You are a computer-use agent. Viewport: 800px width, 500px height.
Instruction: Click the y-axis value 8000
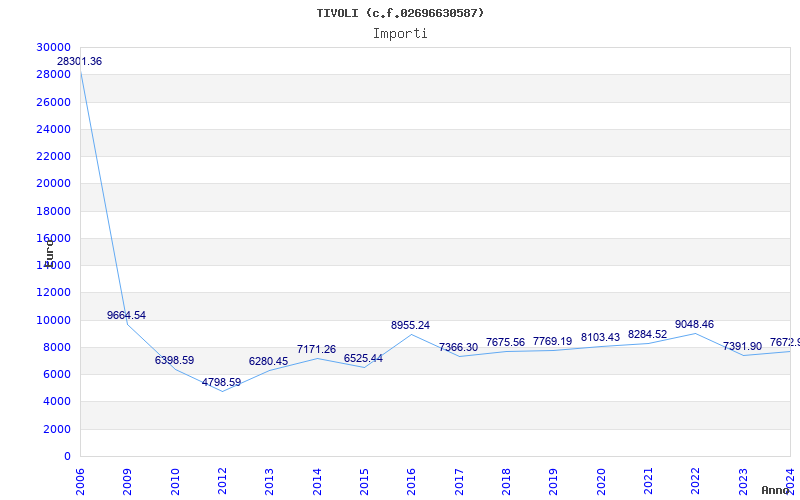coord(57,347)
